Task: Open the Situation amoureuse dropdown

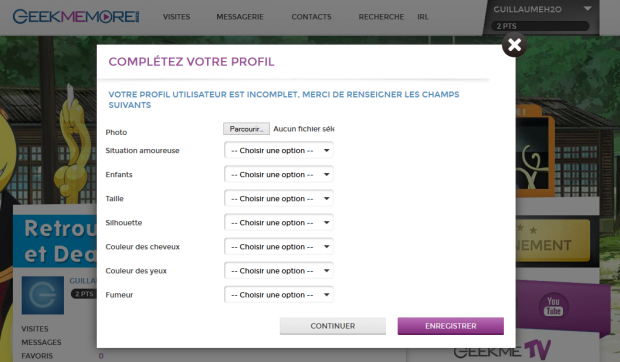Action: pos(279,150)
